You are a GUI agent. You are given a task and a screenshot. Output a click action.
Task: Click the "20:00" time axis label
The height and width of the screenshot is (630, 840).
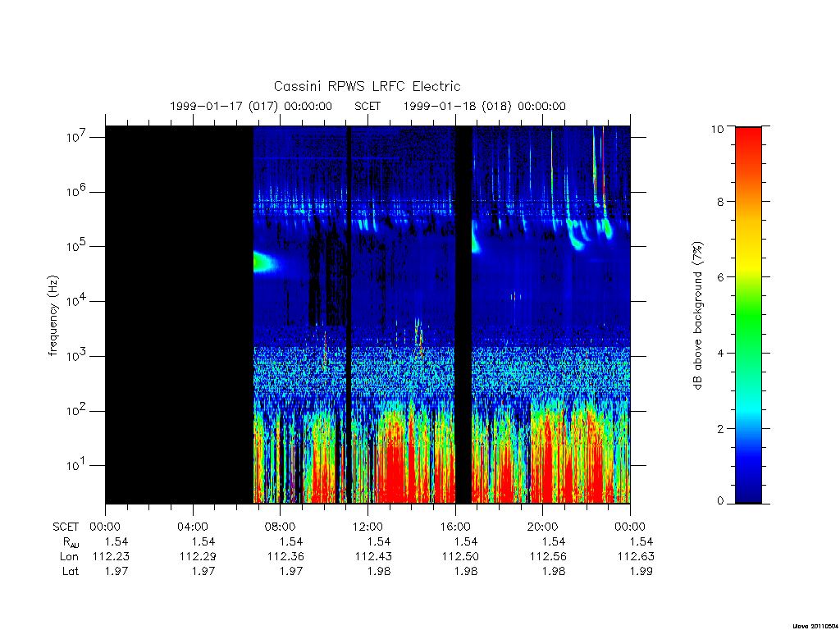(542, 527)
